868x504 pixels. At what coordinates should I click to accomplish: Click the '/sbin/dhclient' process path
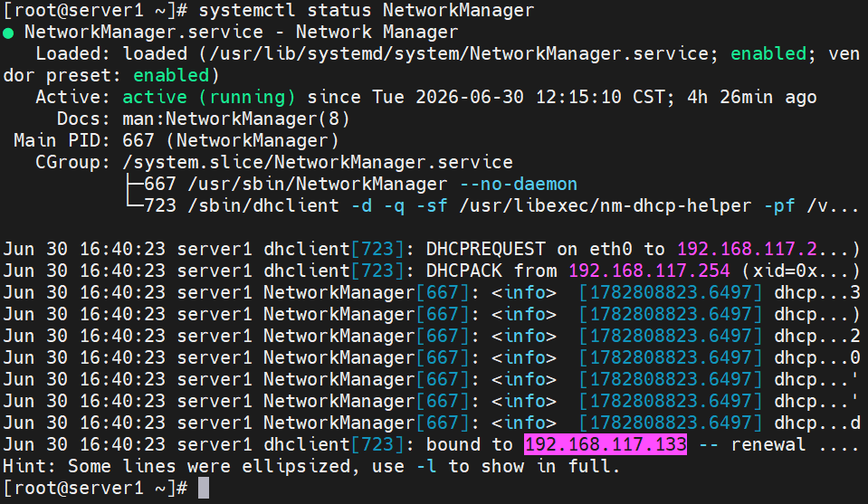tap(263, 205)
